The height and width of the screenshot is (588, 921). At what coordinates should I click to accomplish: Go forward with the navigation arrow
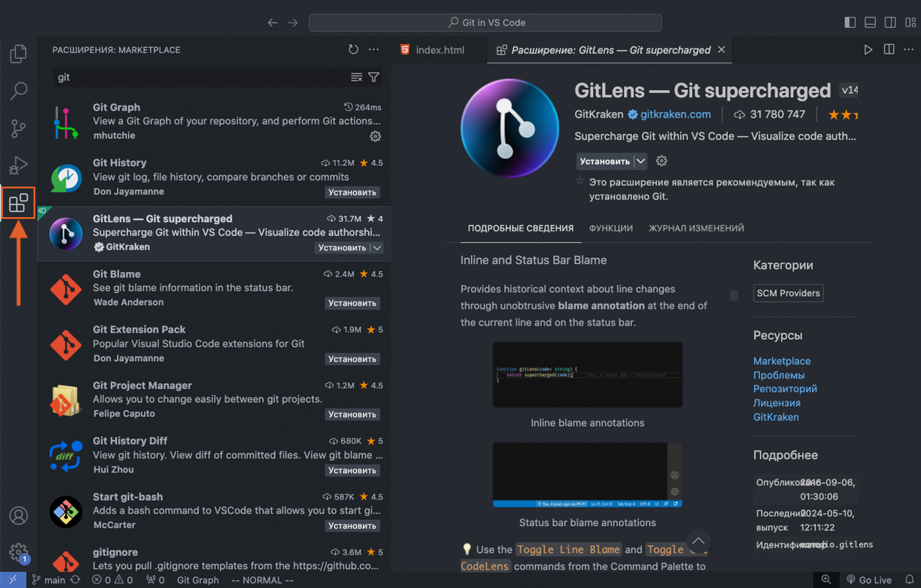coord(292,23)
